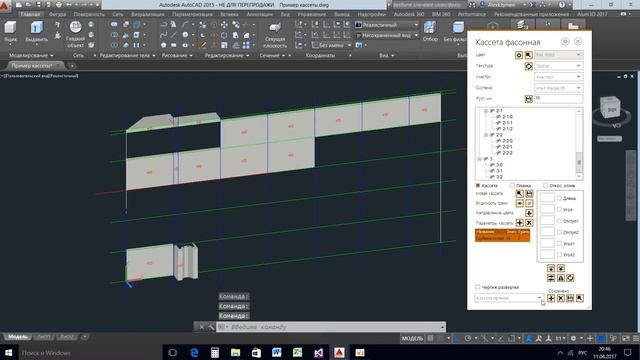Open Windows Start menu
The image size is (640, 360).
pyautogui.click(x=8, y=352)
